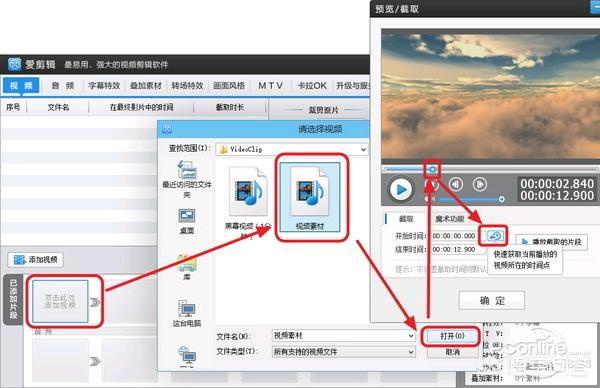This screenshot has height=388, width=600.
Task: Click the 00:00:02.840 current time display
Action: (557, 184)
